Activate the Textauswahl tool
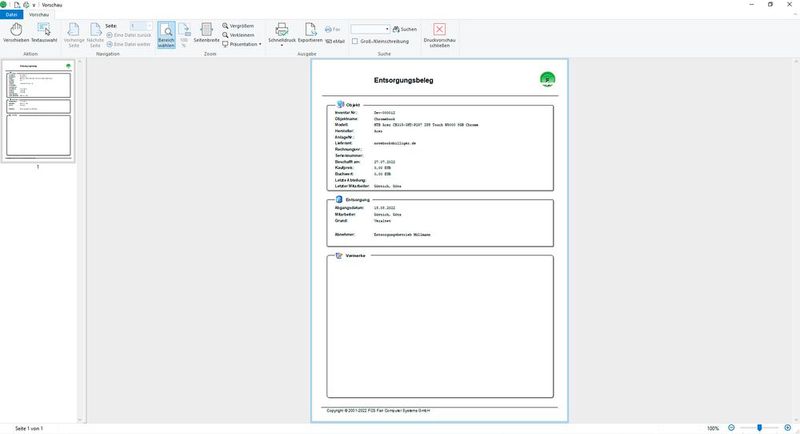The width and height of the screenshot is (800, 434). coord(44,34)
